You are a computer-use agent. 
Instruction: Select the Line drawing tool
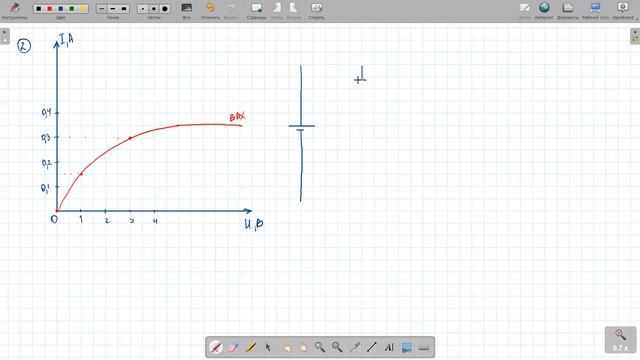(x=372, y=347)
